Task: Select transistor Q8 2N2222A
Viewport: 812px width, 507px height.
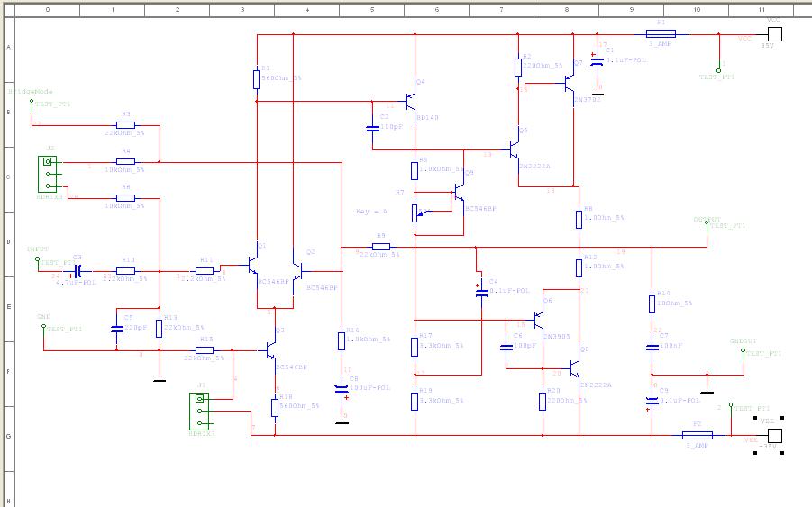Action: click(x=575, y=368)
